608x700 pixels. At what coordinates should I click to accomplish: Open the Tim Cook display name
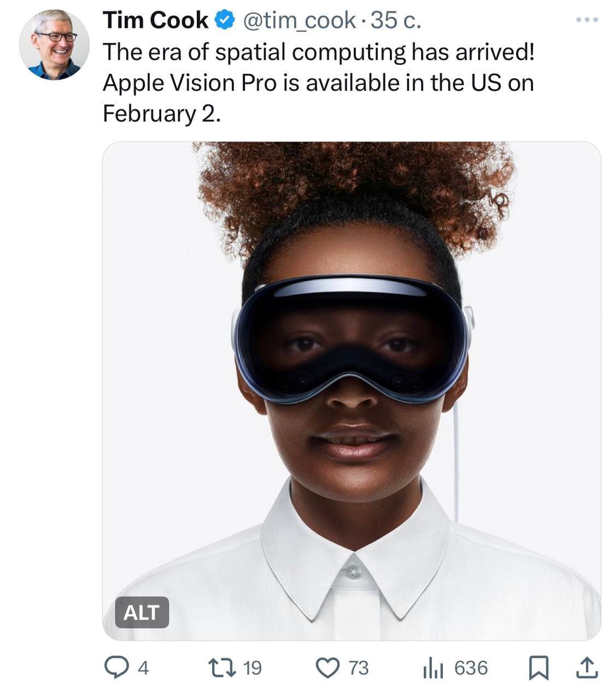[155, 21]
